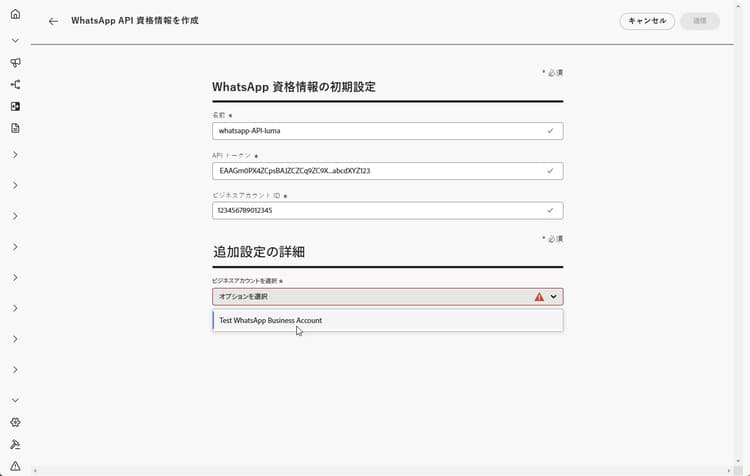Collapse the sidebar section chevron below Home
Viewport: 750px width, 476px height.
pos(15,41)
